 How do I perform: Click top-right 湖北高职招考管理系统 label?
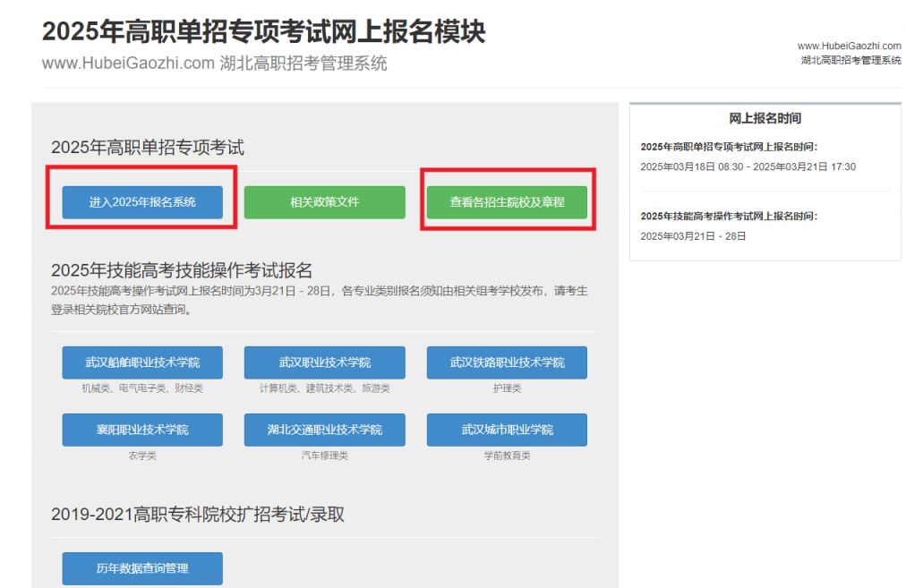tap(850, 60)
